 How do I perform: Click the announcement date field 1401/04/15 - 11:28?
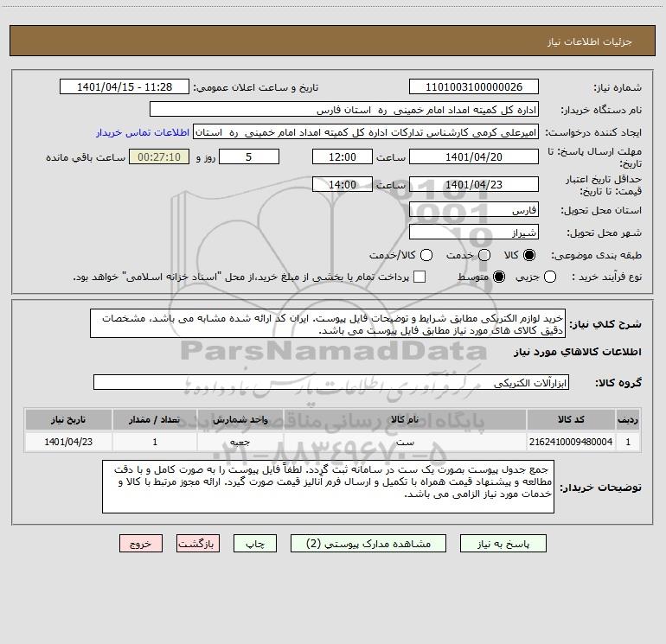(x=125, y=87)
